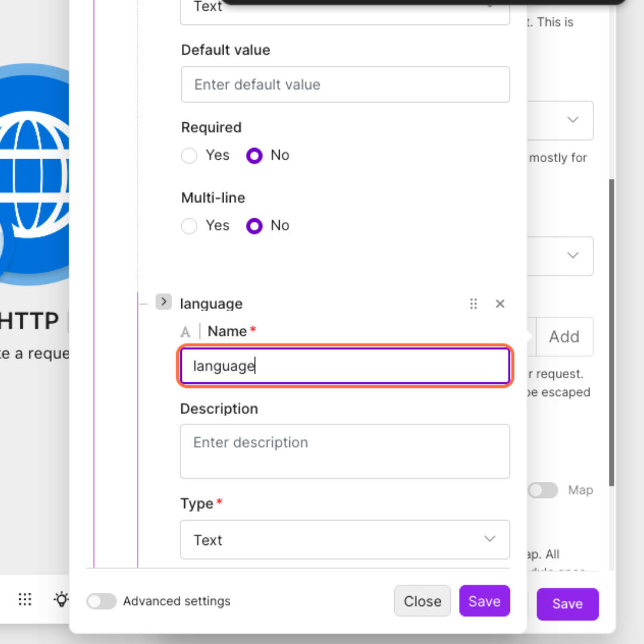
Task: Click the language item header label
Action: click(212, 304)
